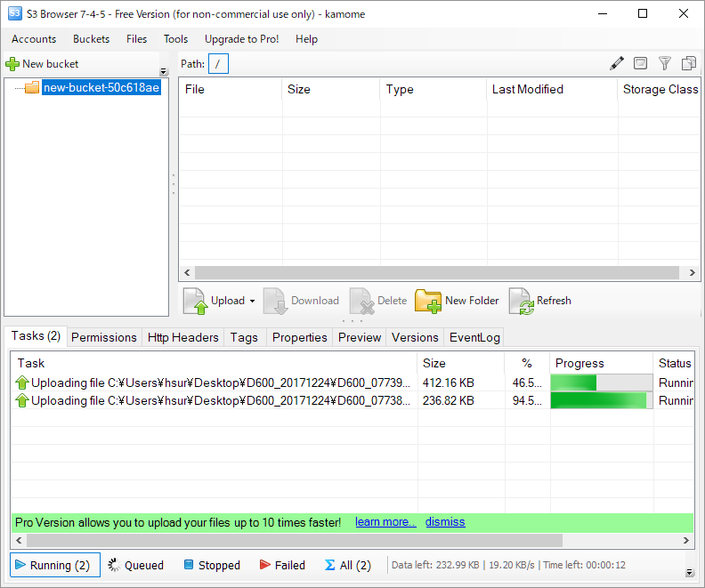705x588 pixels.
Task: Sort by Storage Class column header
Action: coord(659,89)
